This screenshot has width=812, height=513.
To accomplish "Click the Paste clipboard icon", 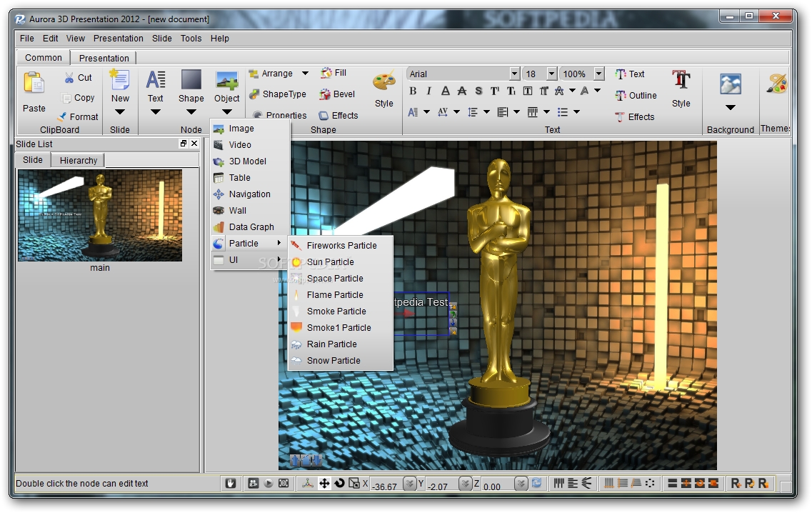I will (x=34, y=83).
